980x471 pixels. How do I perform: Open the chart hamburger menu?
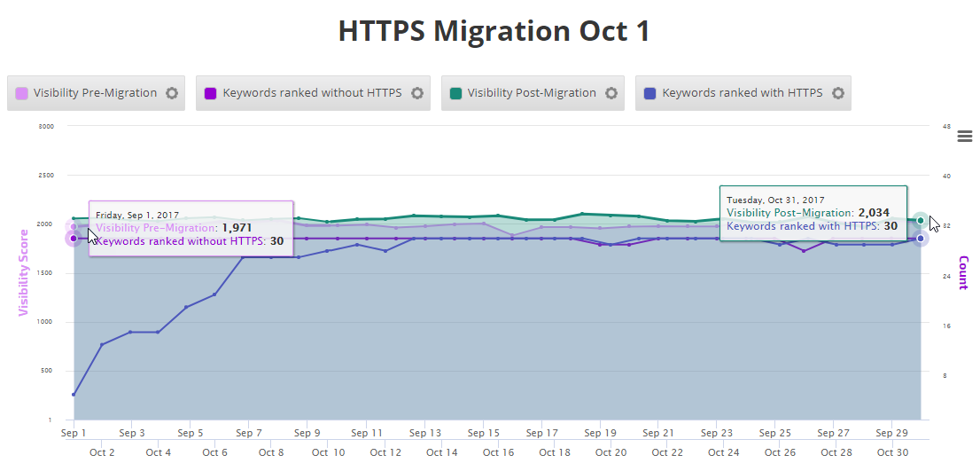[x=964, y=136]
